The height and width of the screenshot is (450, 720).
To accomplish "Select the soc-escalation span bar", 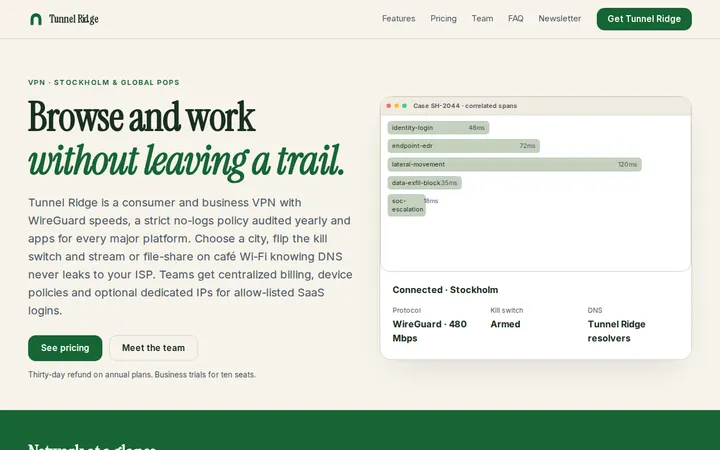I will coord(406,205).
